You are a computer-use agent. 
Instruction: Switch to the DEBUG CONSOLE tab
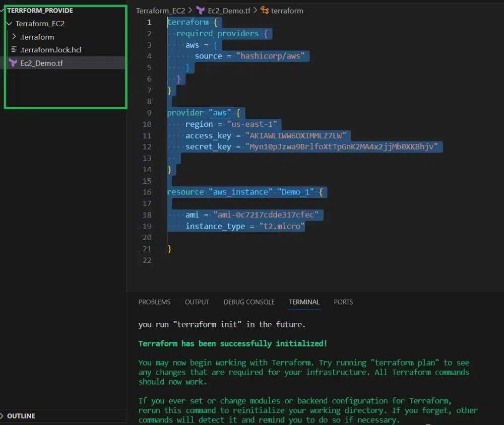point(249,302)
